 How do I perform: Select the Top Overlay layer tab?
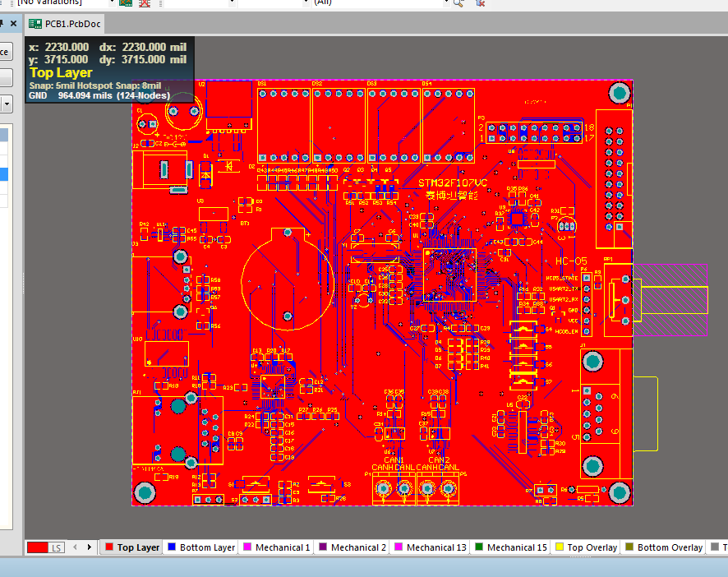coord(586,547)
